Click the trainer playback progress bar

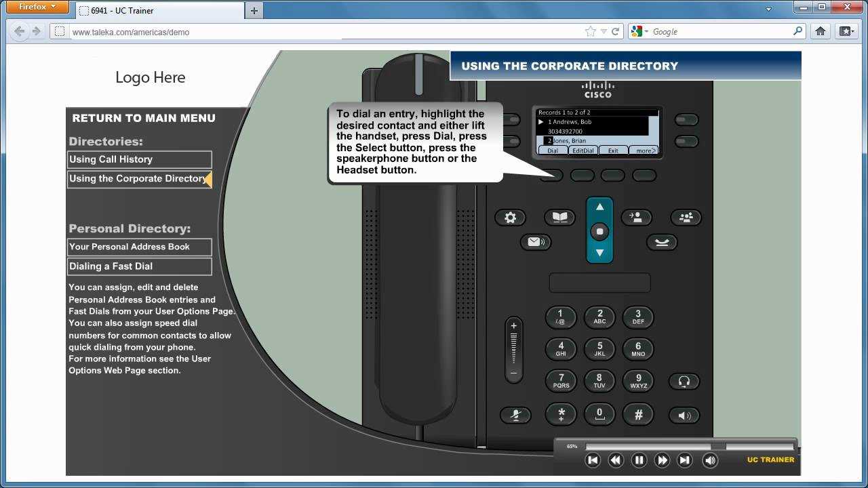(690, 447)
